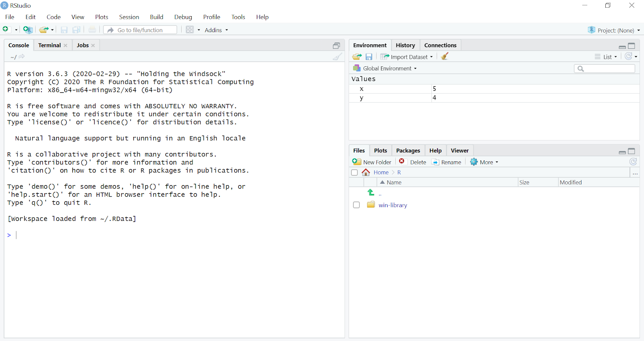Open the Project (None) menu
Image resolution: width=644 pixels, height=341 pixels.
[614, 30]
